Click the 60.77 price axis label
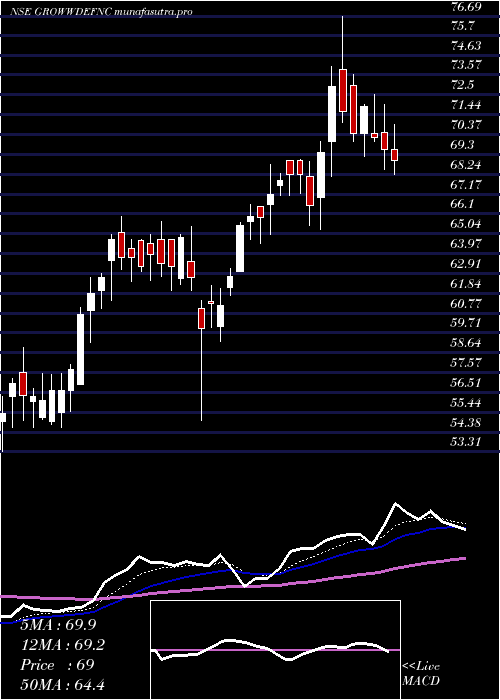500x700 pixels. 467,304
